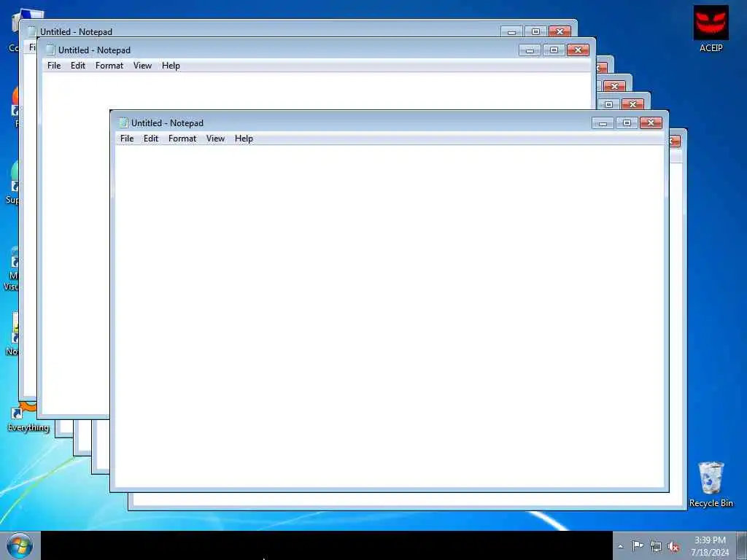Close the second Notepad window
Image resolution: width=747 pixels, height=560 pixels.
click(578, 50)
